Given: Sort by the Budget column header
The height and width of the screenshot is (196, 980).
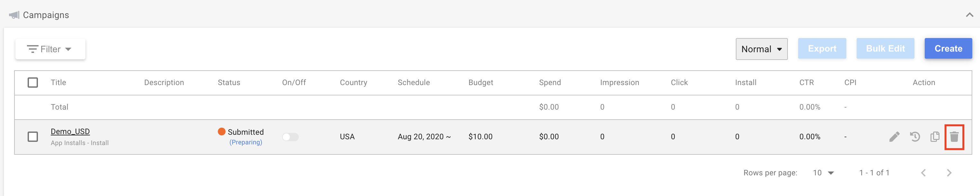Looking at the screenshot, I should click(x=480, y=83).
